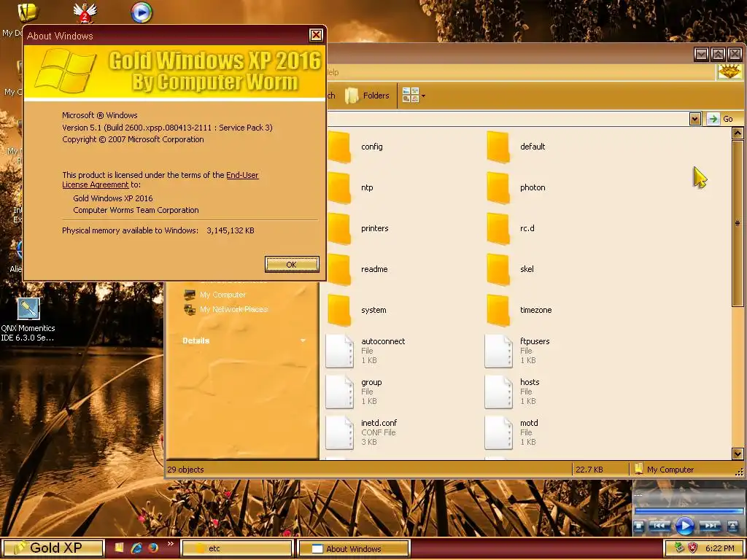This screenshot has width=747, height=560.
Task: Click the 29 objects status bar text
Action: tap(186, 470)
